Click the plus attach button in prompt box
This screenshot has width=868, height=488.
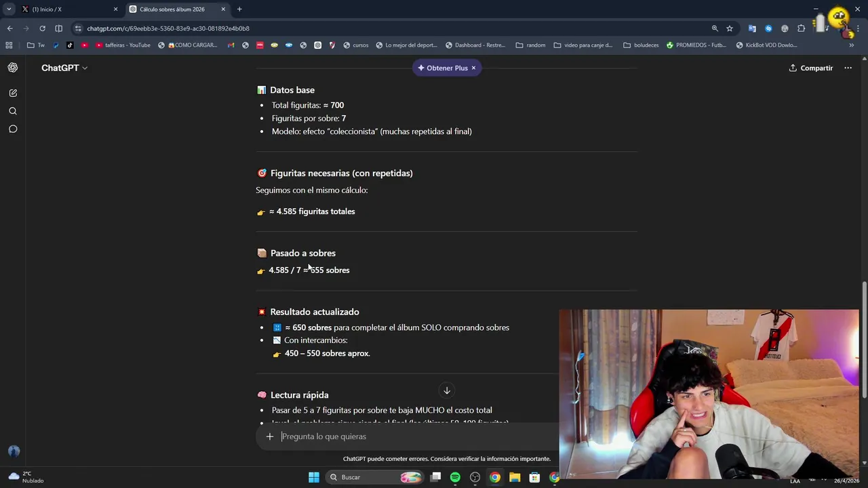pos(269,436)
